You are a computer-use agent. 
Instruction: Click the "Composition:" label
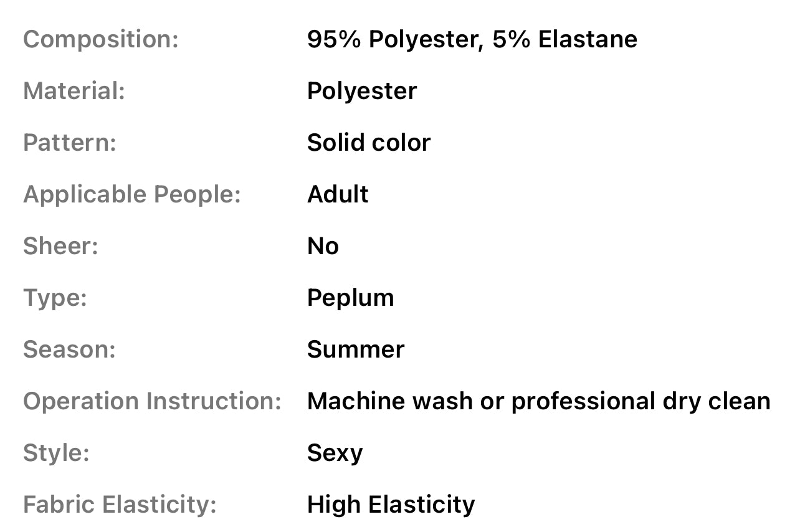(101, 39)
